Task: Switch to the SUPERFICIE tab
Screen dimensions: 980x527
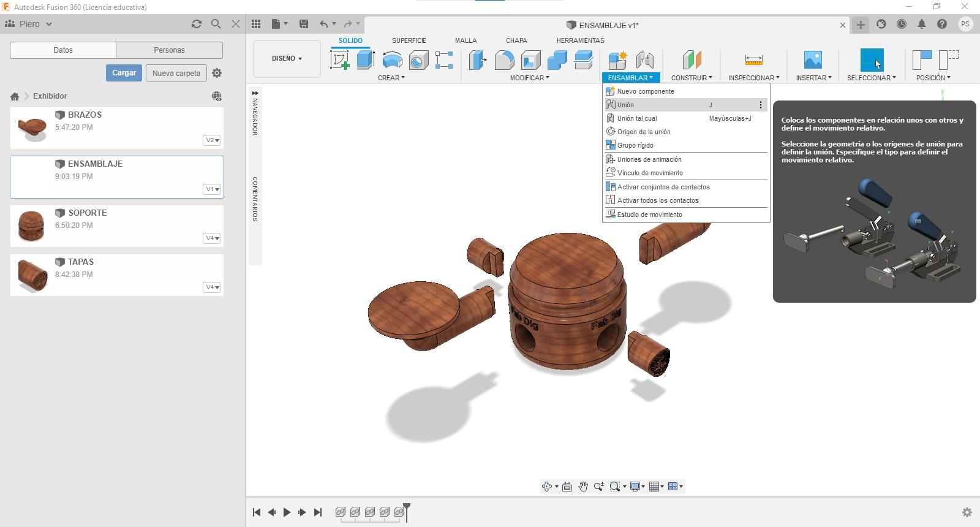Action: (x=409, y=40)
